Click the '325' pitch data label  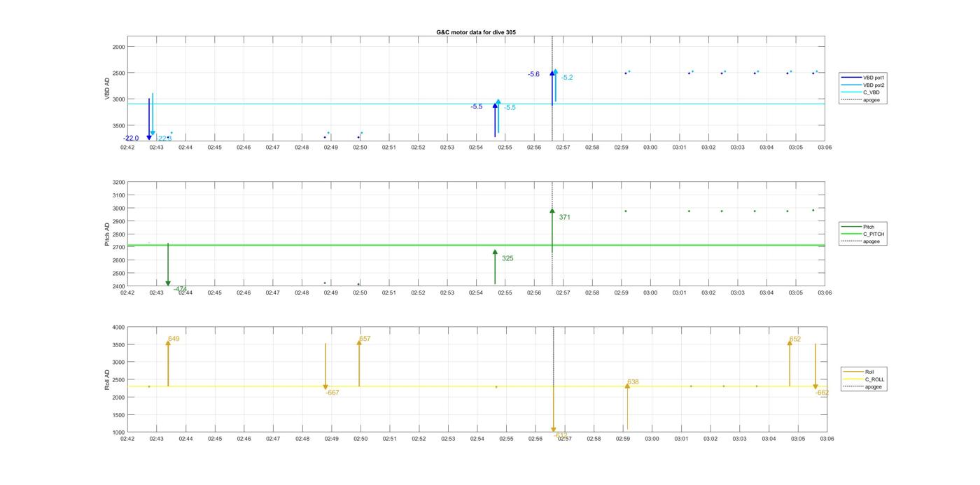[x=507, y=259]
